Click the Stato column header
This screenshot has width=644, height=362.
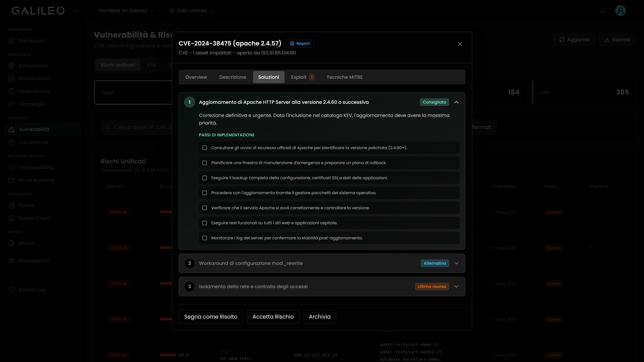point(551,187)
